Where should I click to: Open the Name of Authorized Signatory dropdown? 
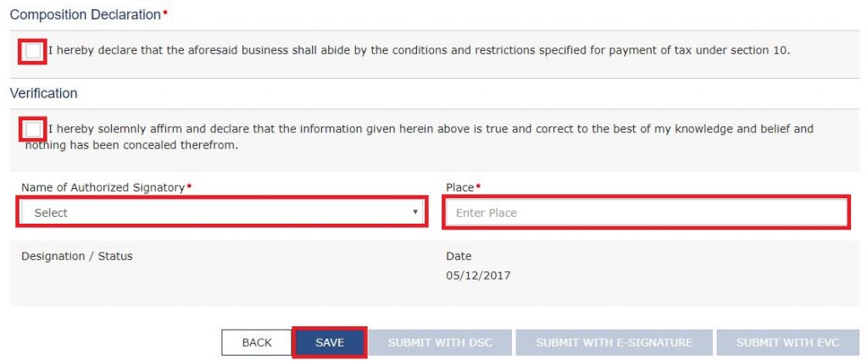click(x=222, y=213)
